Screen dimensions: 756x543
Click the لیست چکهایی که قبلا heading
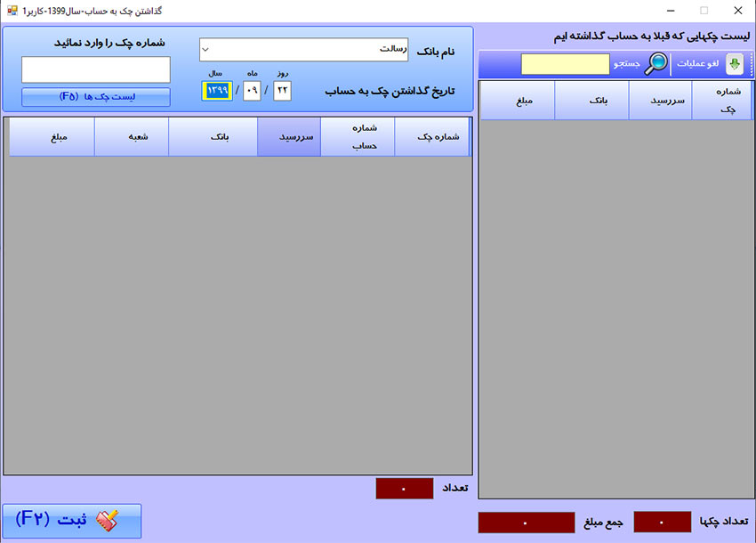pyautogui.click(x=652, y=36)
